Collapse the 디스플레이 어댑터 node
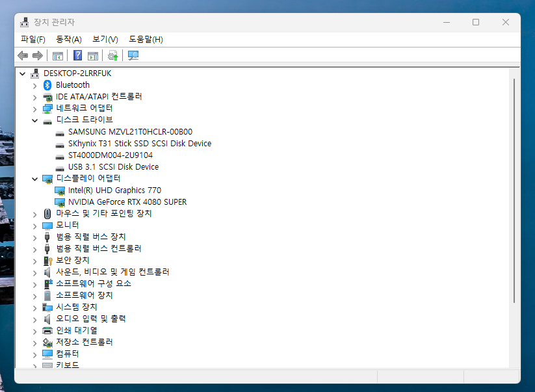This screenshot has width=535, height=392. pyautogui.click(x=35, y=179)
